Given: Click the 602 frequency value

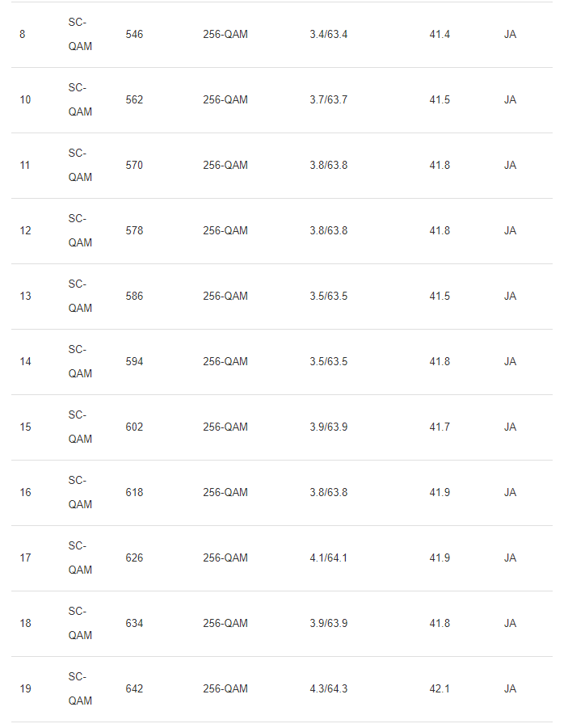Looking at the screenshot, I should pyautogui.click(x=134, y=427).
